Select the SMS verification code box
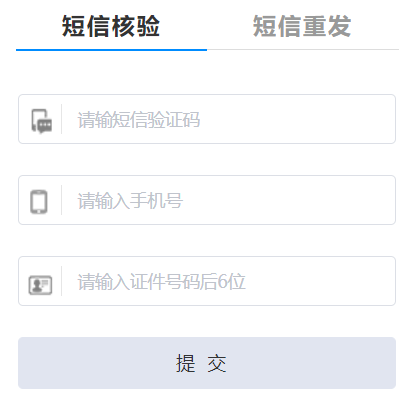The width and height of the screenshot is (412, 401). click(207, 119)
